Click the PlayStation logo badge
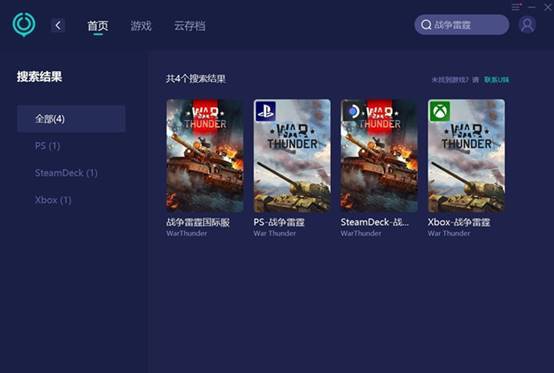 pyautogui.click(x=265, y=111)
